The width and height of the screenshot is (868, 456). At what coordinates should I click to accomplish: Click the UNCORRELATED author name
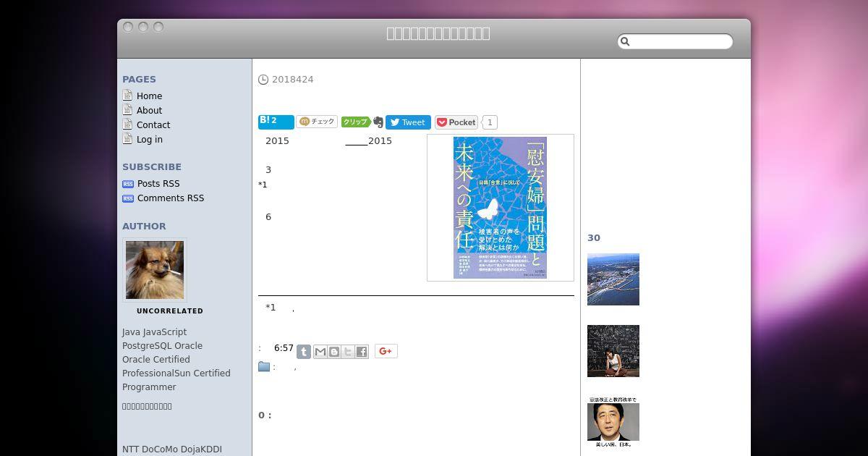pyautogui.click(x=170, y=311)
